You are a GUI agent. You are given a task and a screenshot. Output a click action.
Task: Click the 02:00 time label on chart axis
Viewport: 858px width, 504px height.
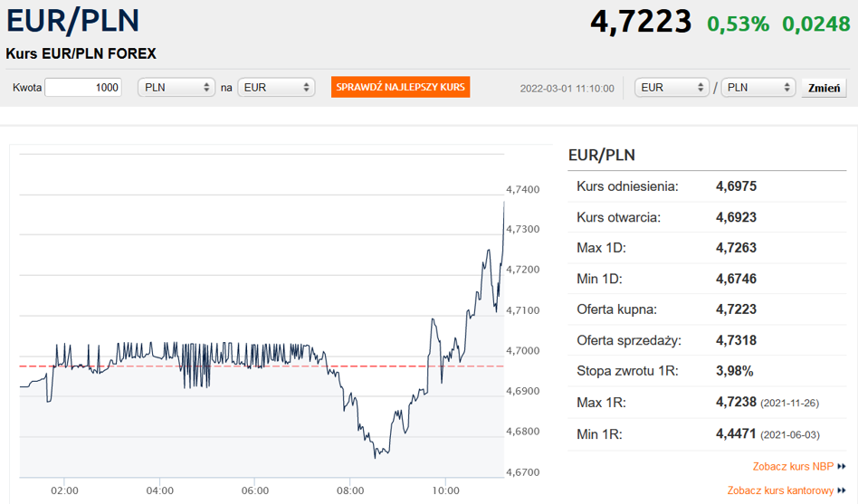pos(64,490)
